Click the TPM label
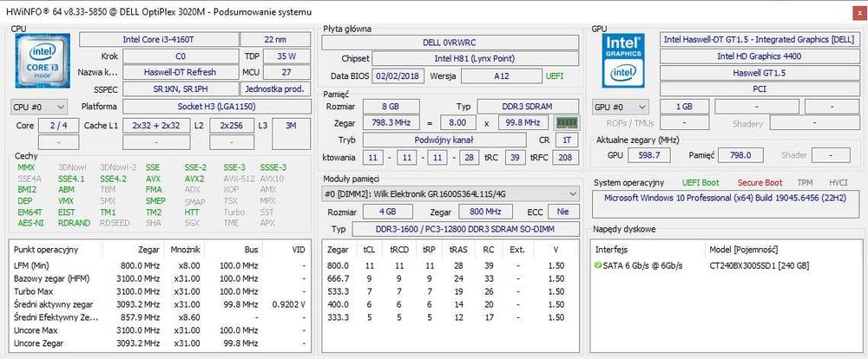Screen dimensions: 868x359 click(805, 183)
